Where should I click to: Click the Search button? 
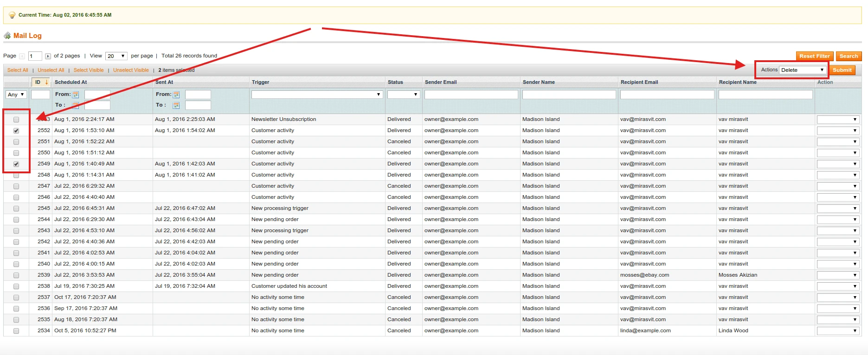849,56
